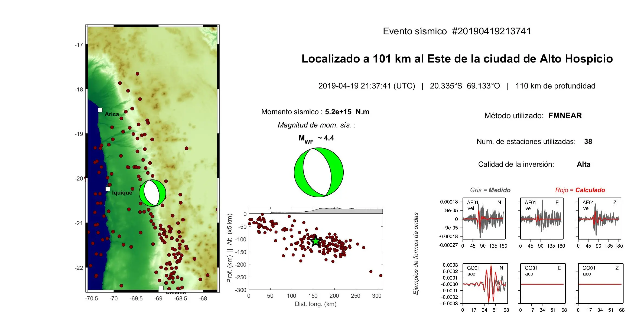
Task: Click the label 'Magnitud de mom. sís. :'
Action: click(317, 125)
